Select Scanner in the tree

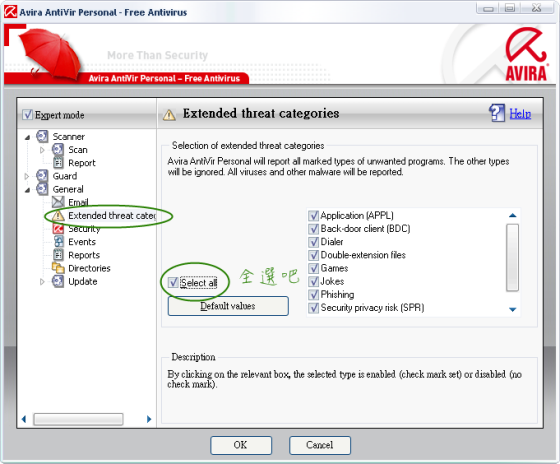point(69,136)
